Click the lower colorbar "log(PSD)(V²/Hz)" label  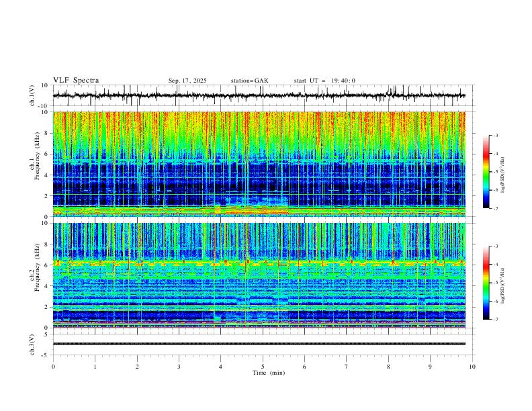click(504, 286)
